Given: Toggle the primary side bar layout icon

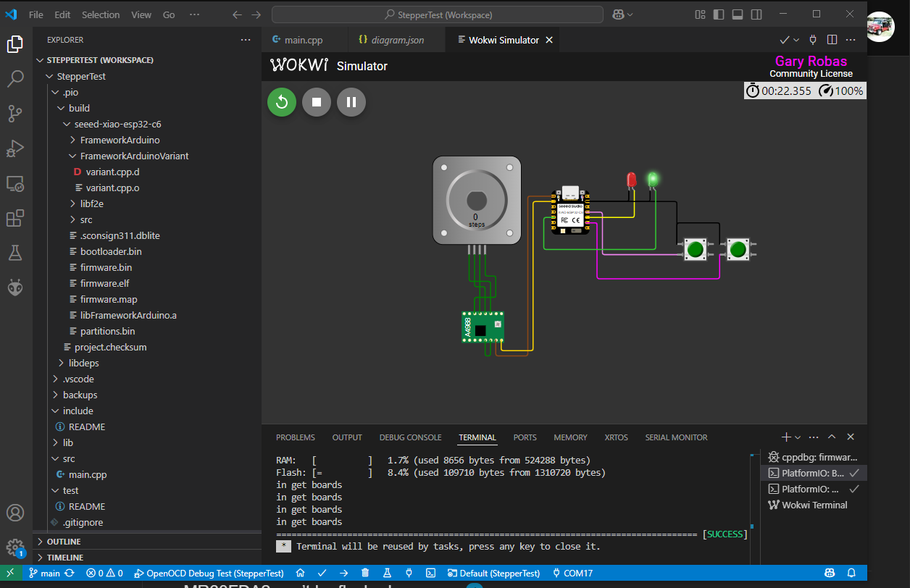Looking at the screenshot, I should tap(718, 14).
